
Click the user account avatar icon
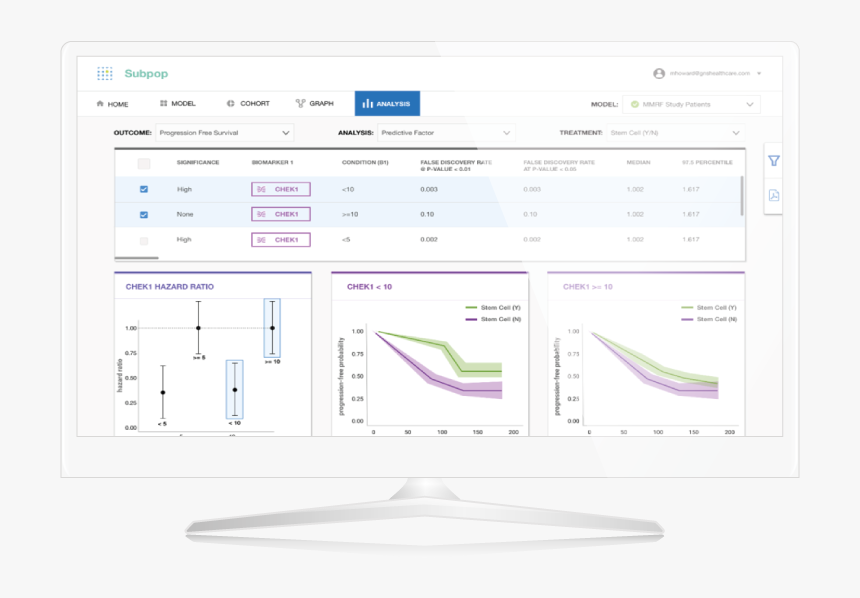click(659, 74)
